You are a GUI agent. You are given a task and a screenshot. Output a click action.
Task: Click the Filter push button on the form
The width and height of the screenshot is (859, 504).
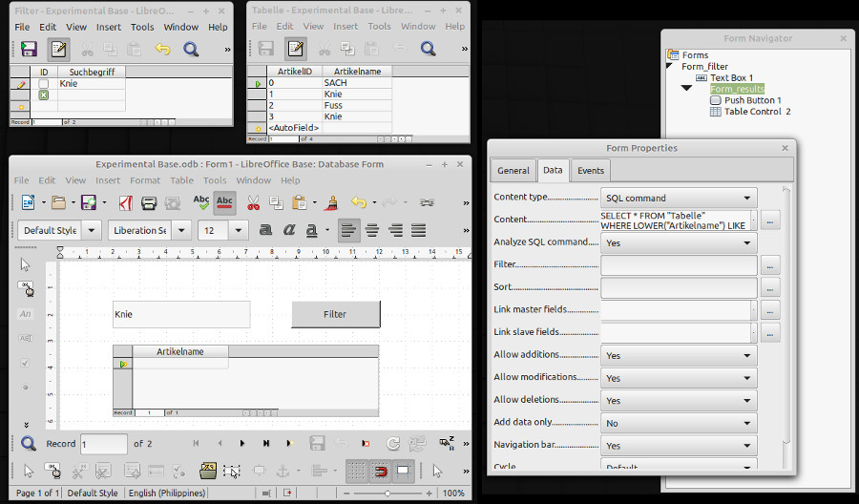[x=335, y=314]
